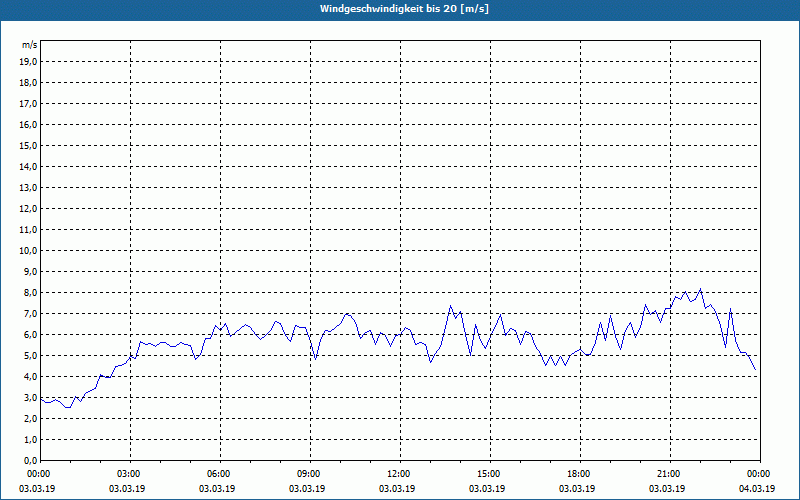The image size is (800, 500).
Task: Select the 10,0 y-axis label
Action: coord(28,251)
